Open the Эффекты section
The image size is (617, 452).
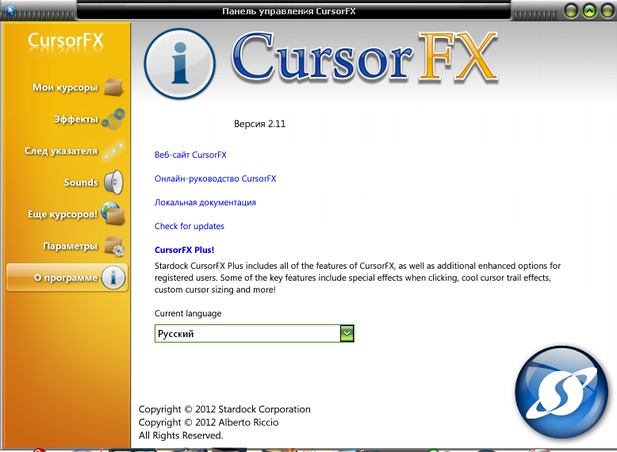76,119
